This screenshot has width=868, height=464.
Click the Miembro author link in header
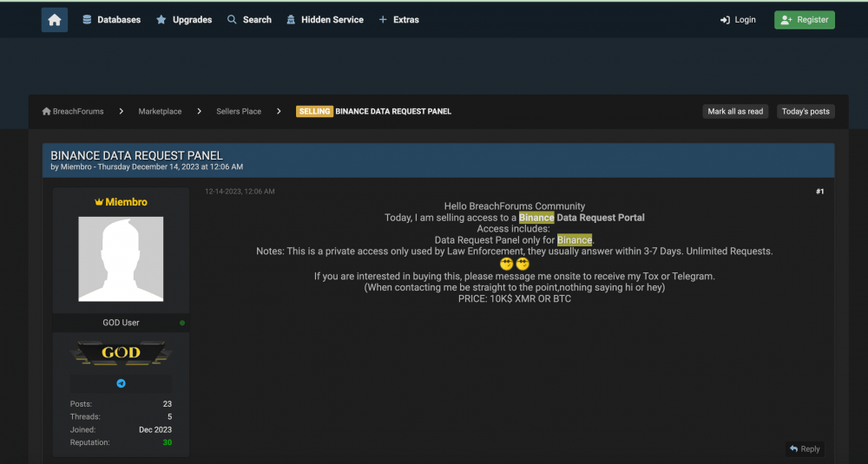pos(76,167)
